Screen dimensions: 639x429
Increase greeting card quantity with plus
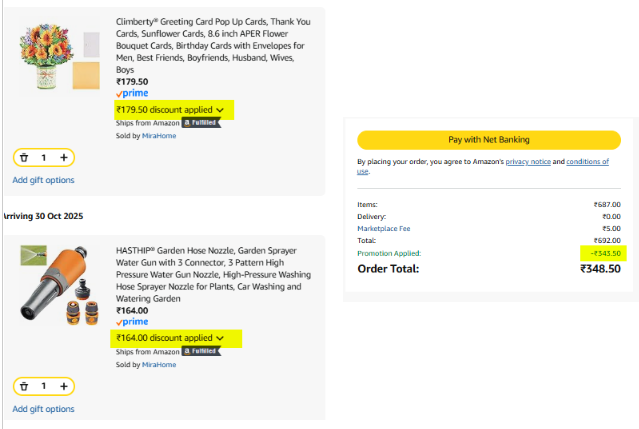click(x=64, y=157)
